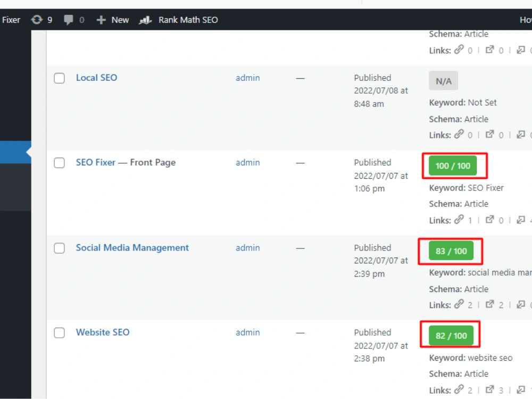Click admin author in Website SEO row

(248, 332)
